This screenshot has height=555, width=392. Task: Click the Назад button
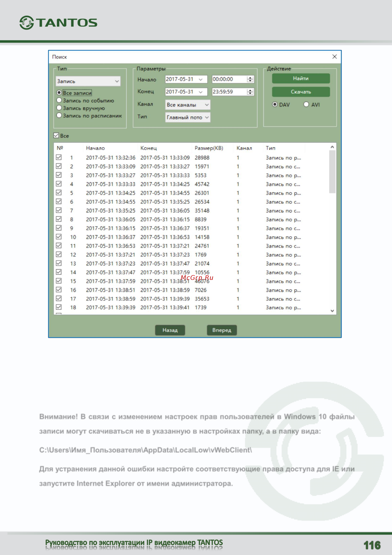(170, 330)
